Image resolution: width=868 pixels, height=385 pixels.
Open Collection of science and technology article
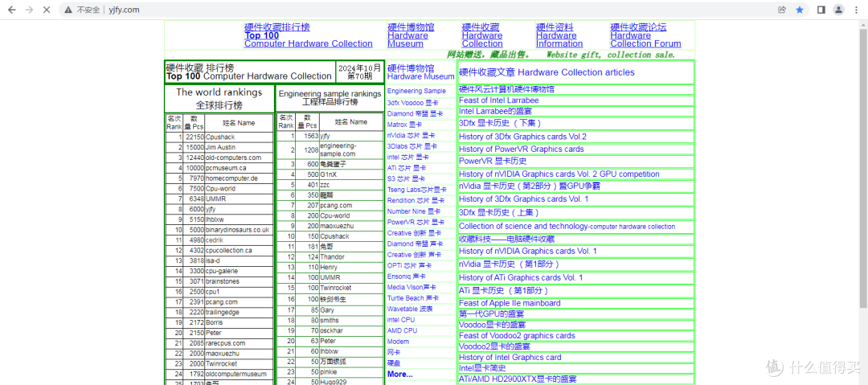click(x=567, y=226)
